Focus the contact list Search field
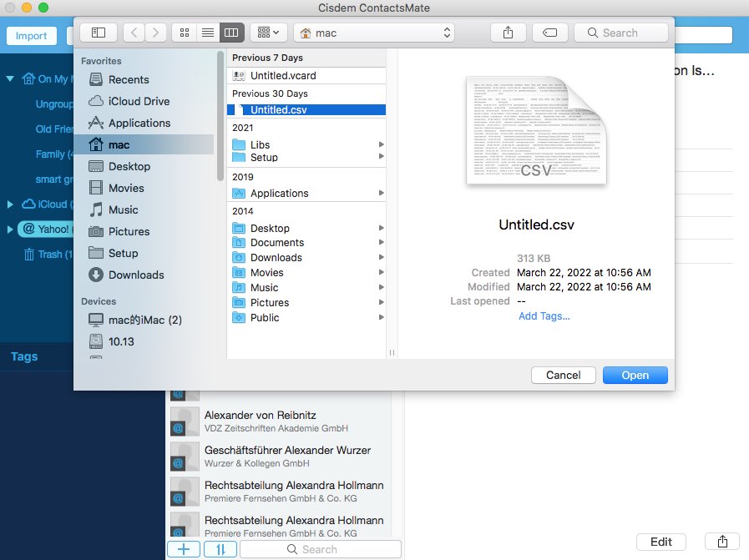Viewport: 749px width, 560px height. coord(320,549)
